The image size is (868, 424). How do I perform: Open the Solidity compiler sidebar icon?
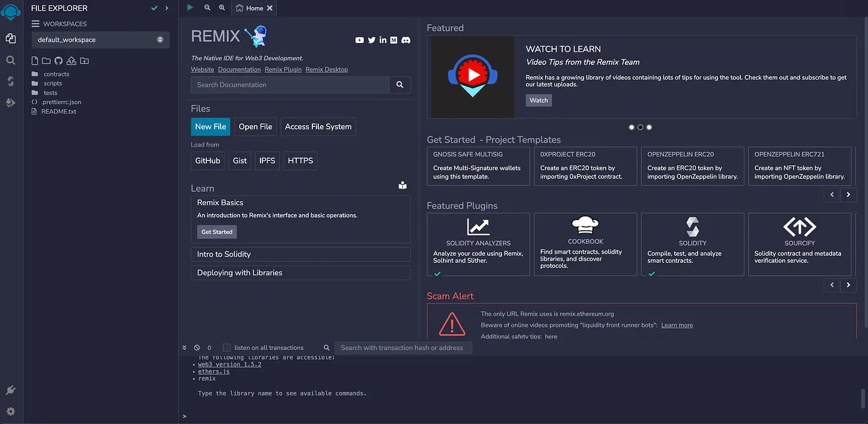point(11,81)
